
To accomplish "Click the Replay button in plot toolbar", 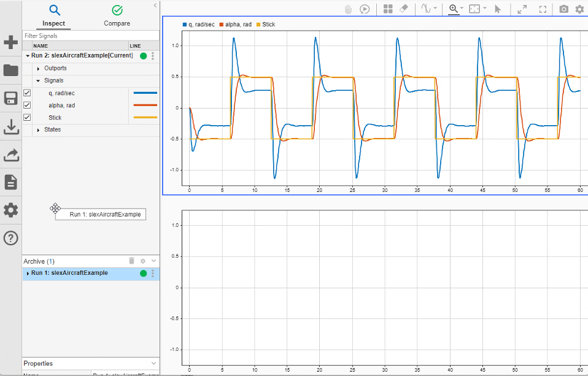I will tap(365, 9).
